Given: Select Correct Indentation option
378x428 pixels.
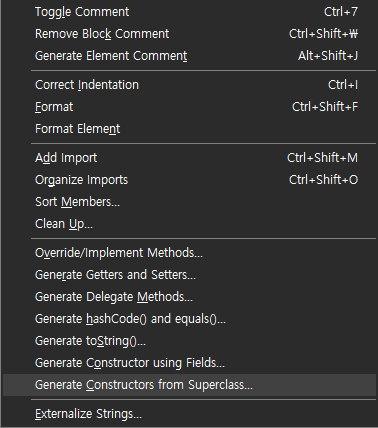Looking at the screenshot, I should [x=189, y=85].
